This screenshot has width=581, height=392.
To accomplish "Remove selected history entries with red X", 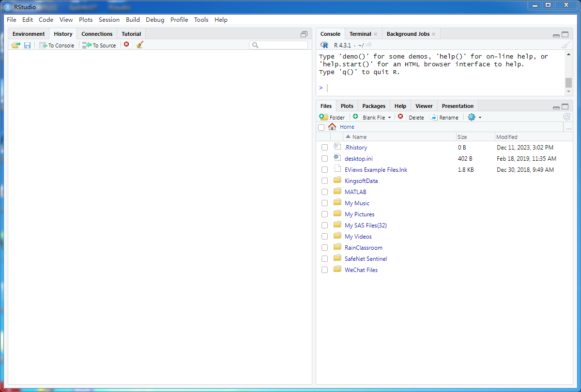I will [x=127, y=45].
